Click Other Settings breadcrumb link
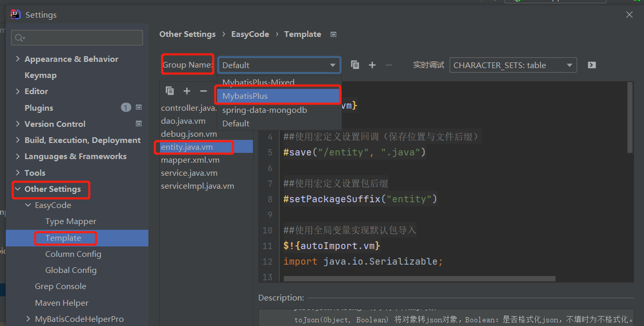This screenshot has height=326, width=644. point(187,34)
